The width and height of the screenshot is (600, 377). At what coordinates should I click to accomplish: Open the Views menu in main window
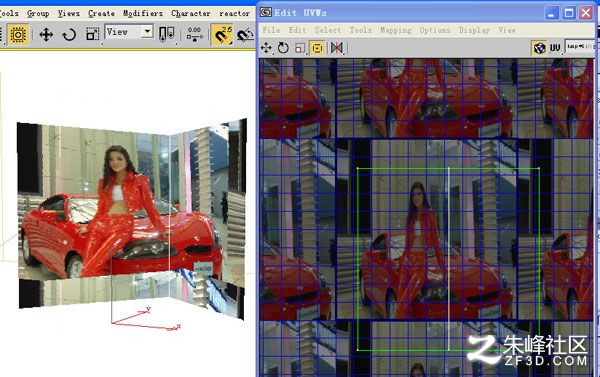(x=69, y=13)
